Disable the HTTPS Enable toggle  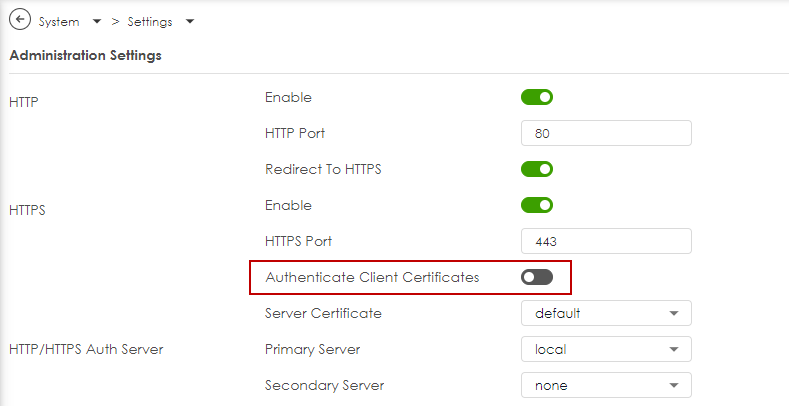point(537,205)
